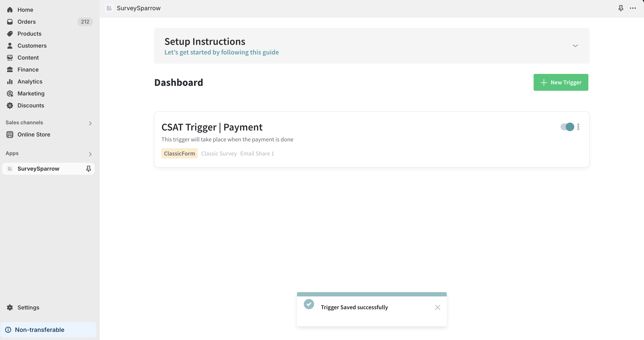644x340 pixels.
Task: Disable the CSAT Trigger Payment toggle
Action: (x=567, y=127)
